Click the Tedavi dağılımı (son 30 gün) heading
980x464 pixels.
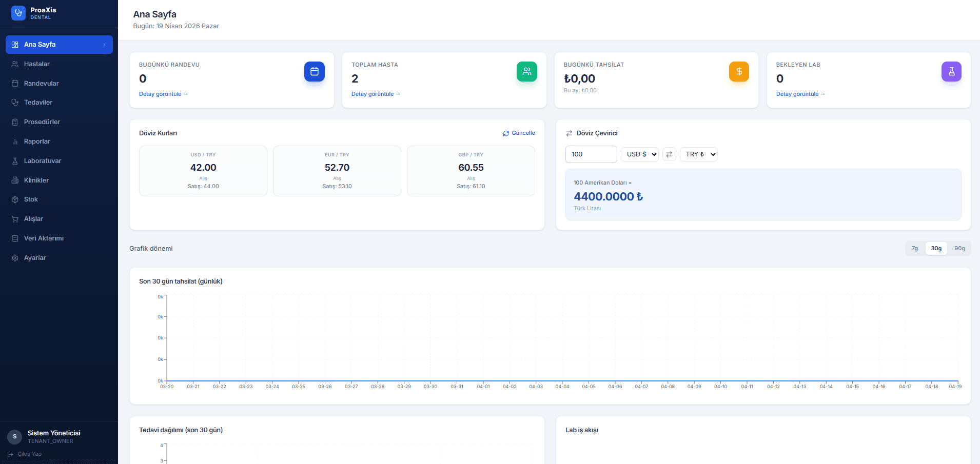click(x=181, y=430)
